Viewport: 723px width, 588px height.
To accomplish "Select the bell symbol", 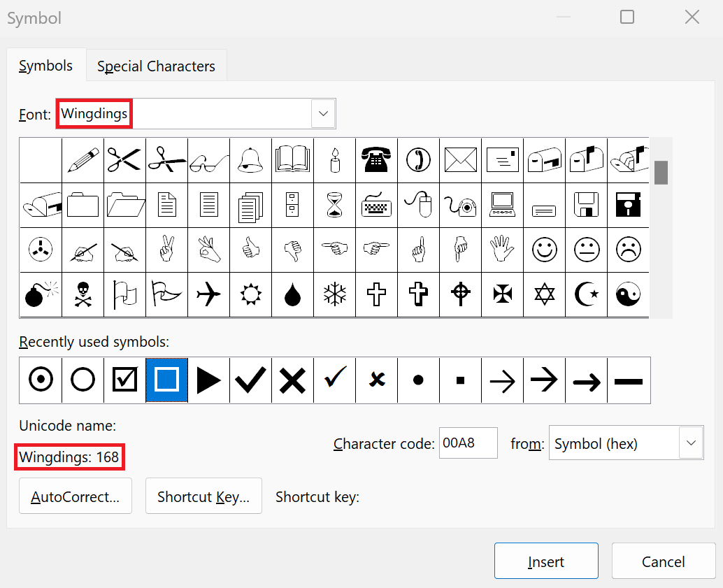I will (250, 160).
